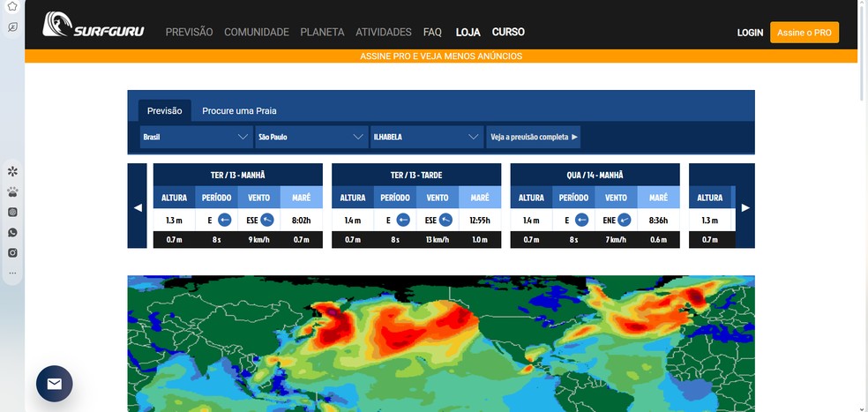Expand the Brasil country dropdown

tap(196, 137)
